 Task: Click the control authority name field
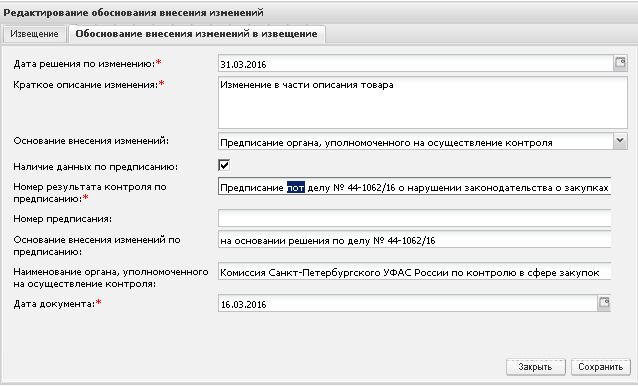(x=414, y=272)
